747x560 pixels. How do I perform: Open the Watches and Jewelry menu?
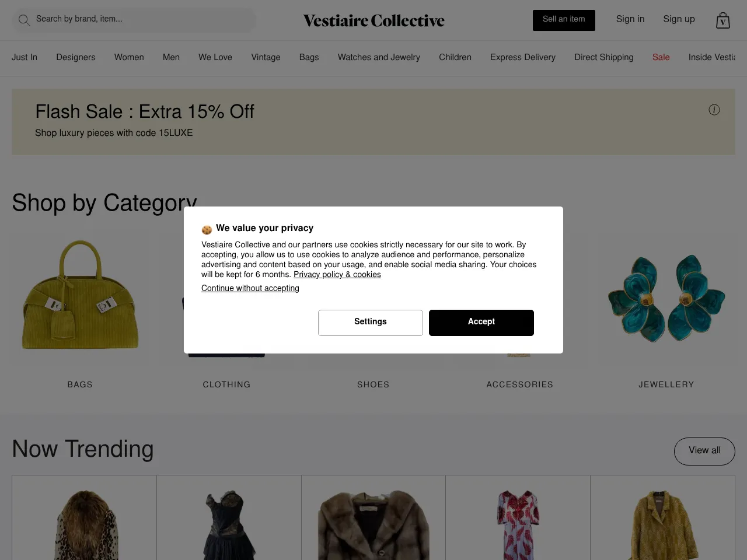378,57
